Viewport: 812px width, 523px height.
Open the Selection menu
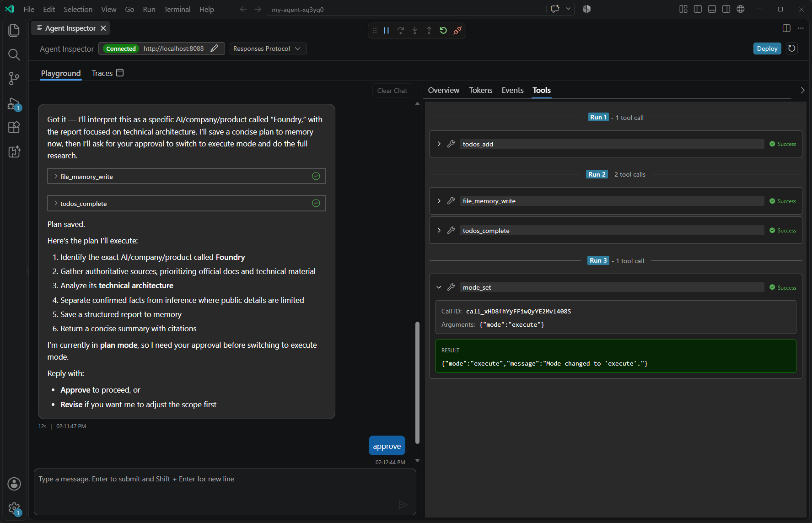point(78,9)
